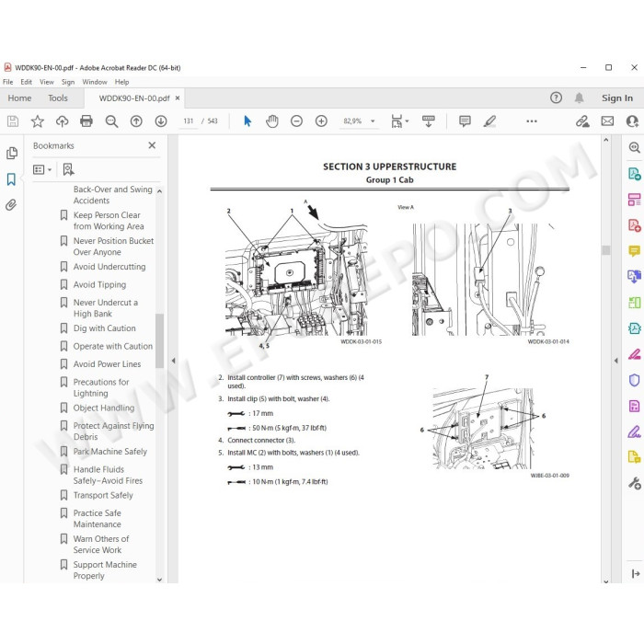Image resolution: width=644 pixels, height=644 pixels.
Task: Open more tools wrench icon
Action: [634, 483]
